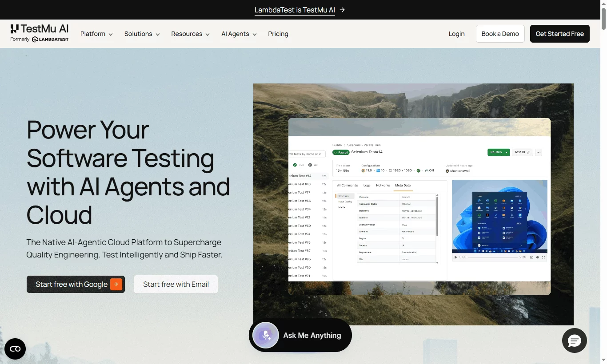Click the three-dots more options button
This screenshot has width=607, height=364.
pos(539,152)
